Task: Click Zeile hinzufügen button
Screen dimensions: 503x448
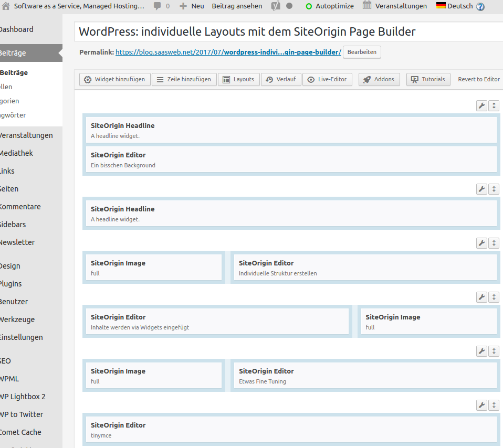Action: tap(184, 79)
